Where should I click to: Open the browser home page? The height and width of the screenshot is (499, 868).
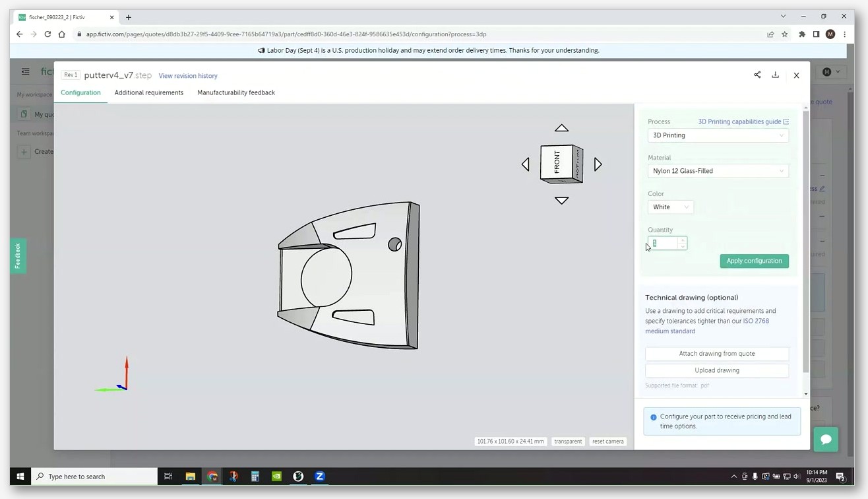62,34
